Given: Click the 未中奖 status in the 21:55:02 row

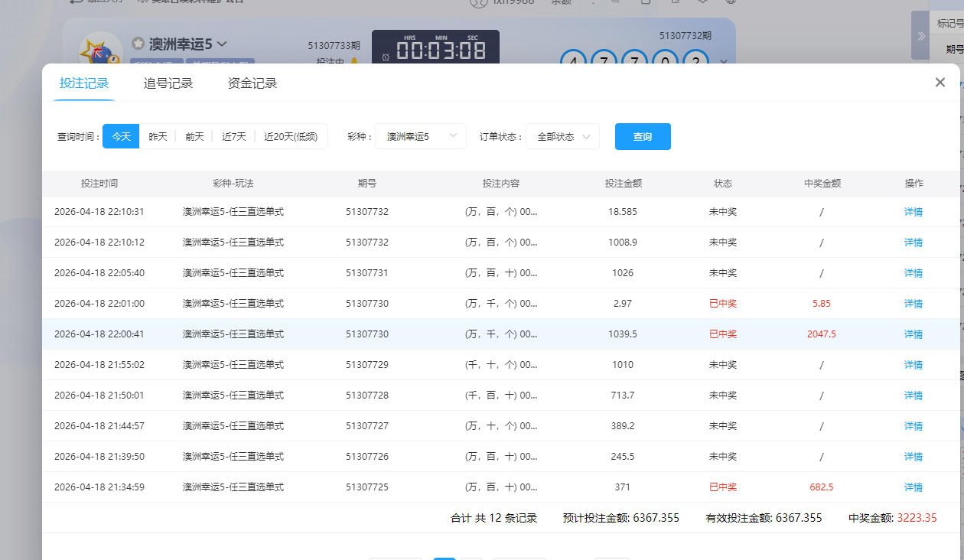Looking at the screenshot, I should click(723, 365).
